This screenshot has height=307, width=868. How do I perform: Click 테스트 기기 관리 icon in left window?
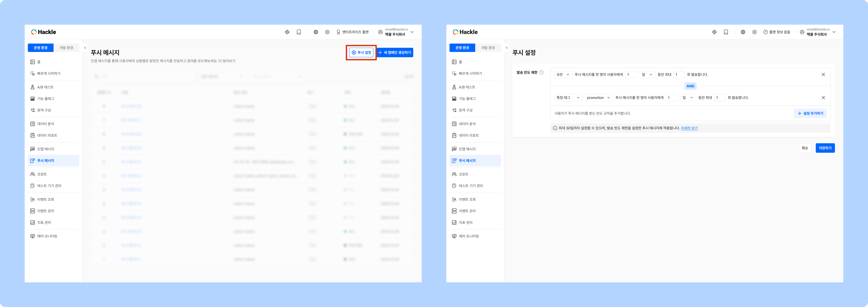click(x=33, y=186)
